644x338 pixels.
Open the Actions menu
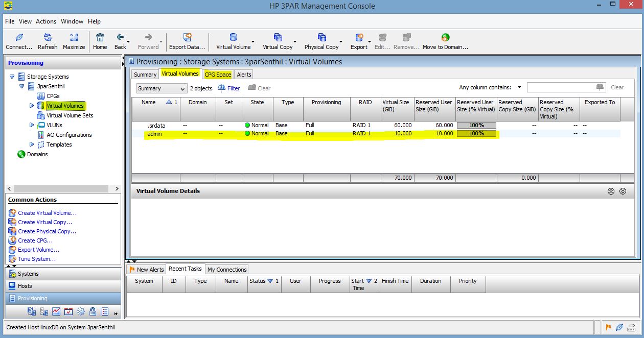(46, 21)
